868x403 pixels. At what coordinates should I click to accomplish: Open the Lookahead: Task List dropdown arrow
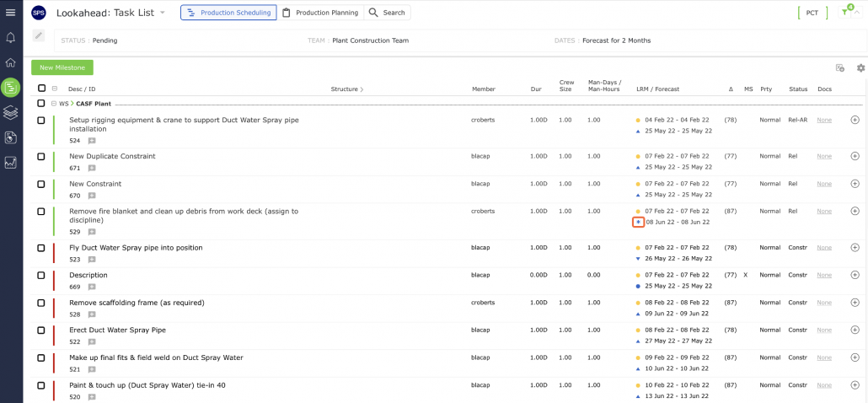click(x=162, y=13)
